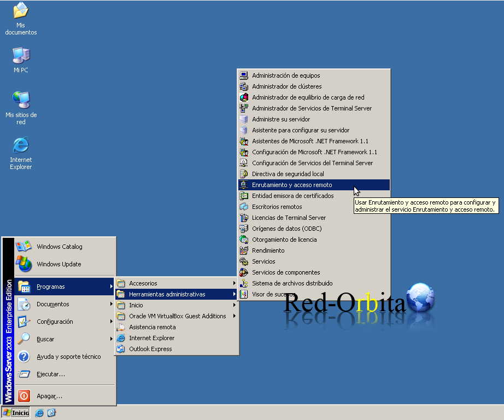Click the Directiva de seguridad local icon
Image resolution: width=504 pixels, height=420 pixels.
pyautogui.click(x=244, y=174)
